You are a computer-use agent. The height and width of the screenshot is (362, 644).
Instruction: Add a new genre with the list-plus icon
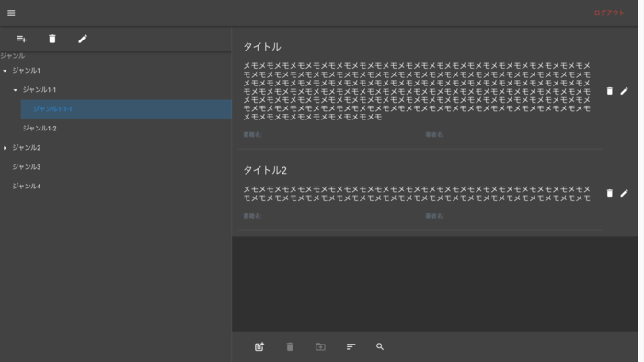[x=21, y=39]
